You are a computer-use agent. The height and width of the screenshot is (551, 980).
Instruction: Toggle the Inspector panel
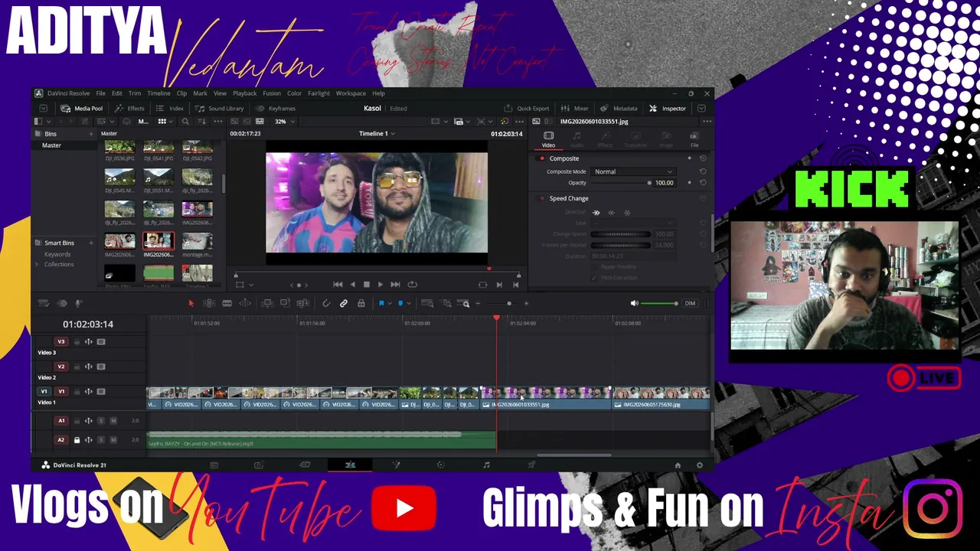(x=668, y=109)
